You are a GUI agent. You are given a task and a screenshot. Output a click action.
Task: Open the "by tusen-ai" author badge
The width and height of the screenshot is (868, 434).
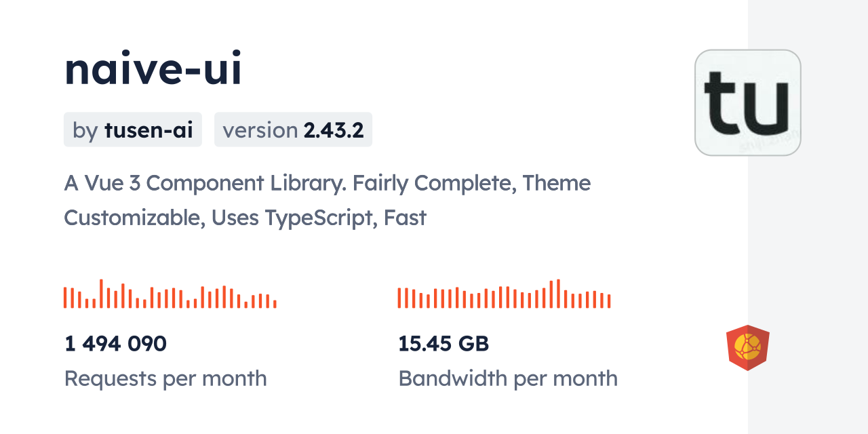tap(133, 130)
